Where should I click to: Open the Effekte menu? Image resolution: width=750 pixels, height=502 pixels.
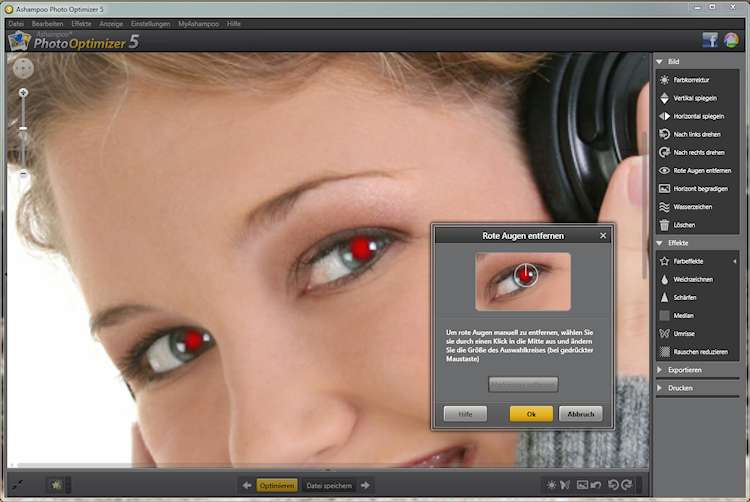[81, 22]
